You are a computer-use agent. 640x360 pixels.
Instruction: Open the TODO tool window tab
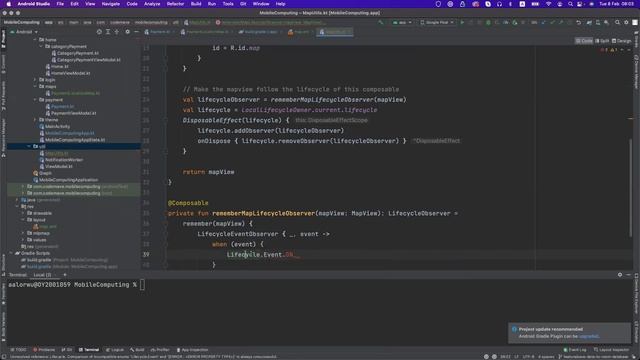[x=18, y=350]
